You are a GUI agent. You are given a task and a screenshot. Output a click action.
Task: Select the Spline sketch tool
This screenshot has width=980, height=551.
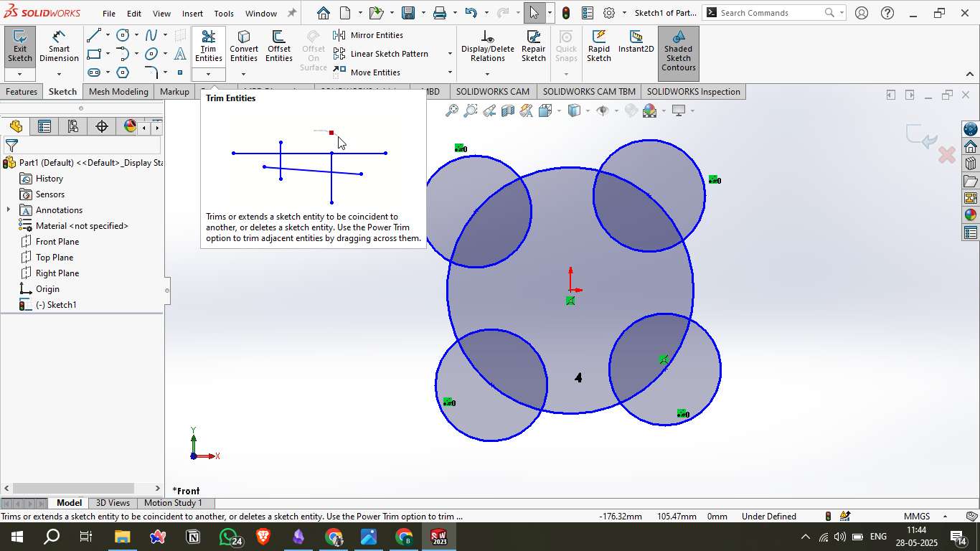151,35
